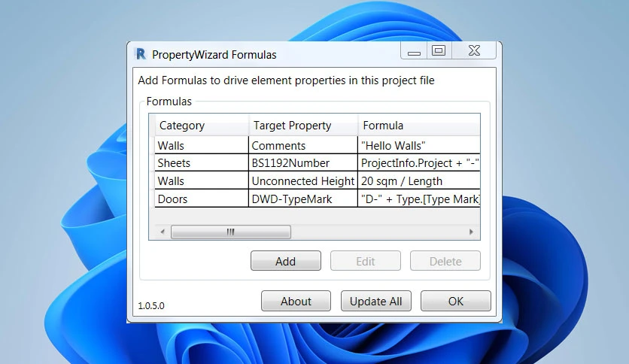Open the About dialog
The height and width of the screenshot is (364, 629).
pyautogui.click(x=296, y=301)
